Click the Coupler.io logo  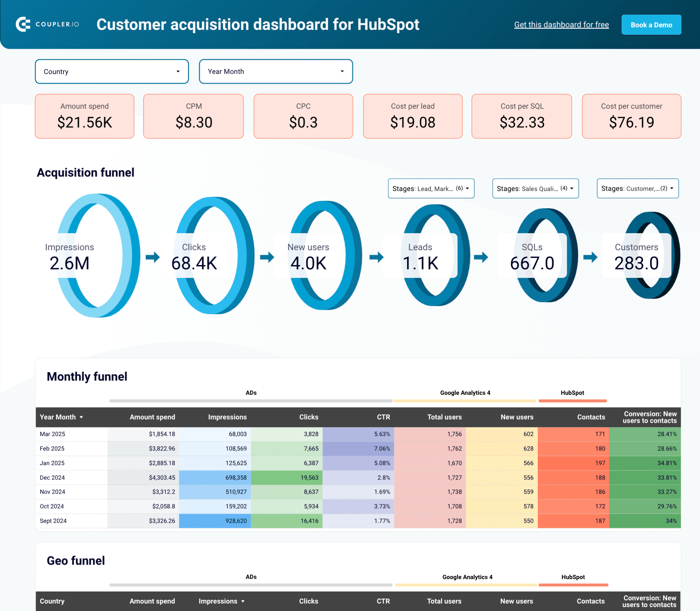click(x=47, y=24)
